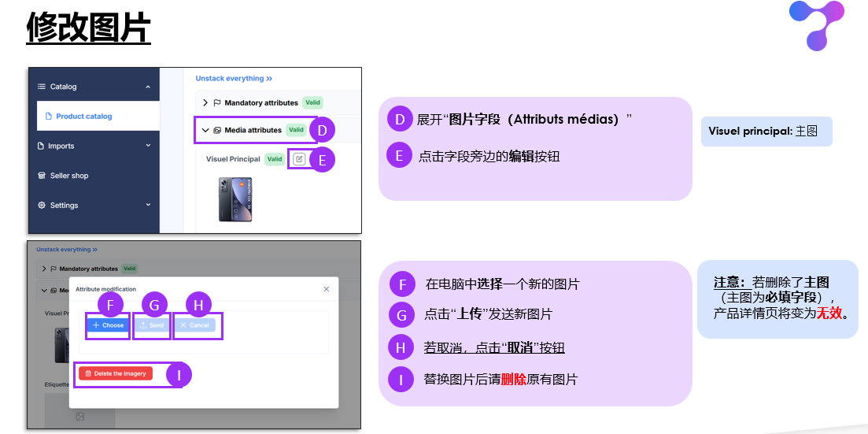Click the red Delete the imagery button
868x434 pixels.
tap(116, 373)
